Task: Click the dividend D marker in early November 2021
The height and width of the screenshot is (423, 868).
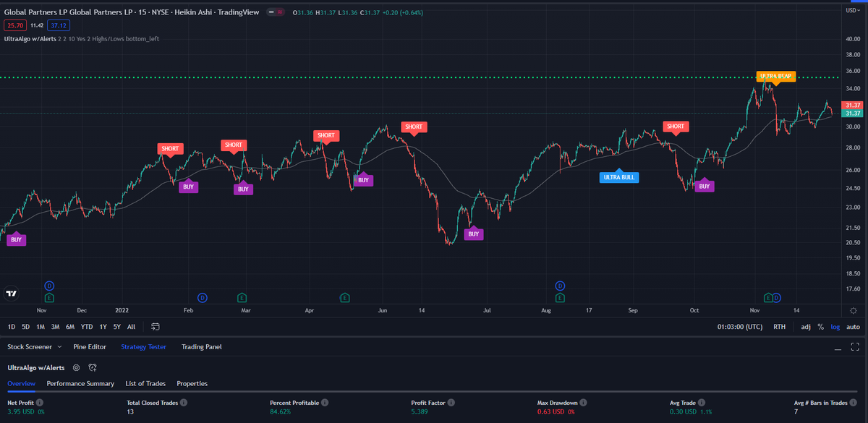Action: [x=49, y=286]
